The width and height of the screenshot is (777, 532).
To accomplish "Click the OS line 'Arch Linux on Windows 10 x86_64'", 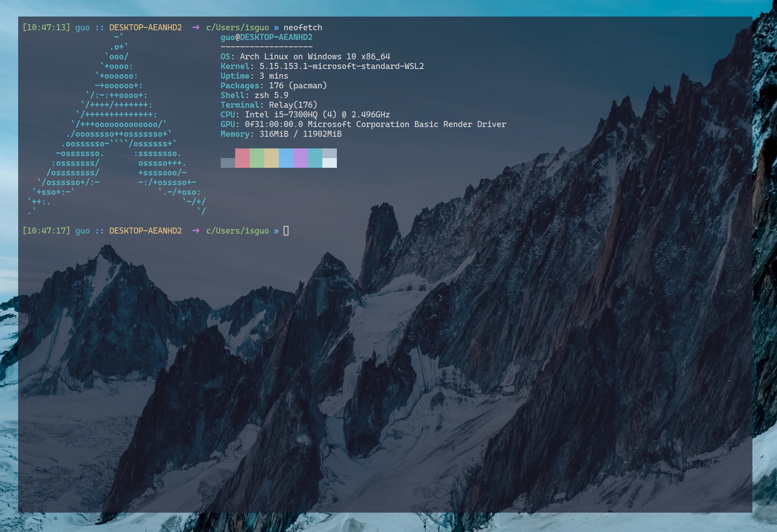I will tap(305, 56).
